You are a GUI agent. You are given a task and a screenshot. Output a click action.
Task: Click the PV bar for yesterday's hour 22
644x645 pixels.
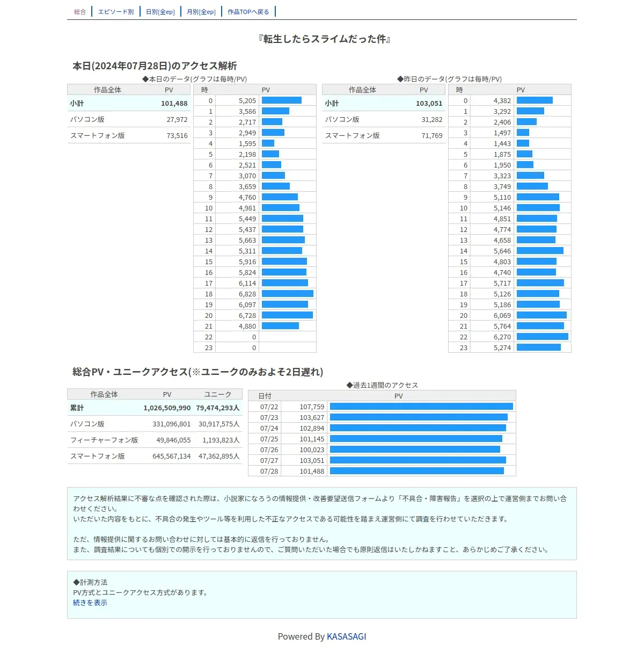[x=543, y=337]
